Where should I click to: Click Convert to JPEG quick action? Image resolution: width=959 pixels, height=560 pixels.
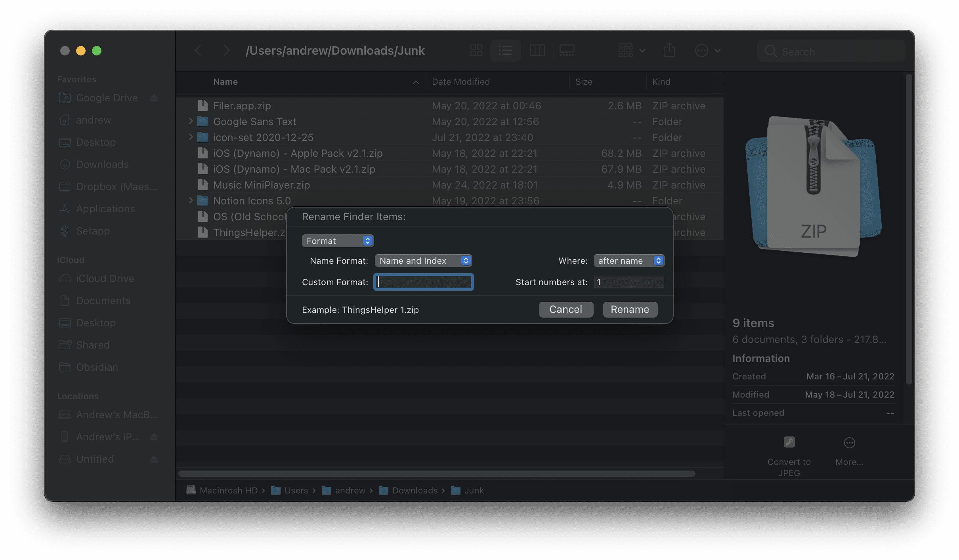[x=789, y=455]
